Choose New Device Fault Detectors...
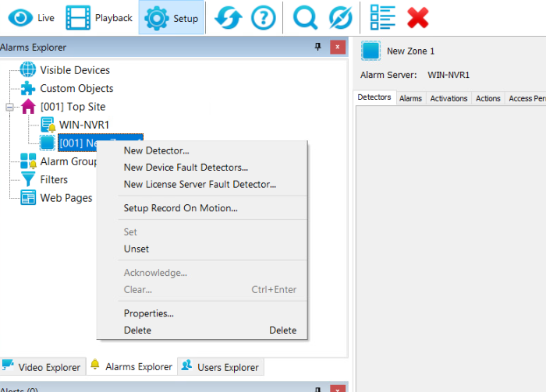546x392 pixels. (x=202, y=168)
